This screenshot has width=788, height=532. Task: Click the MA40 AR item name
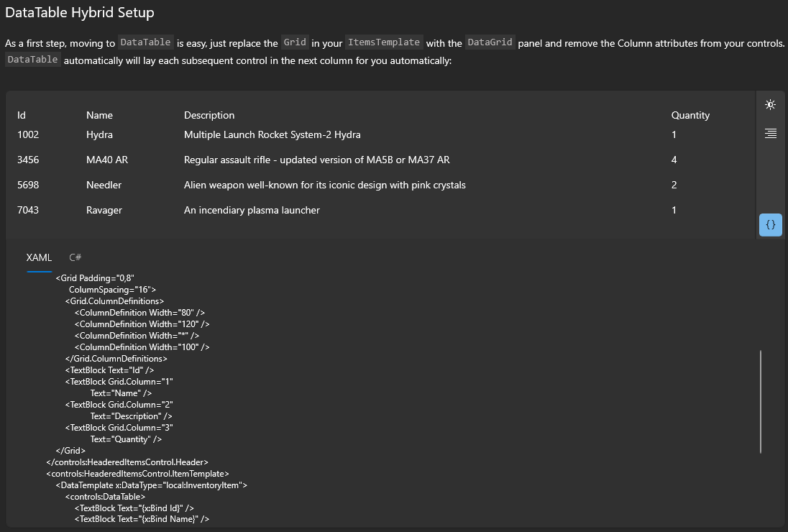[107, 160]
